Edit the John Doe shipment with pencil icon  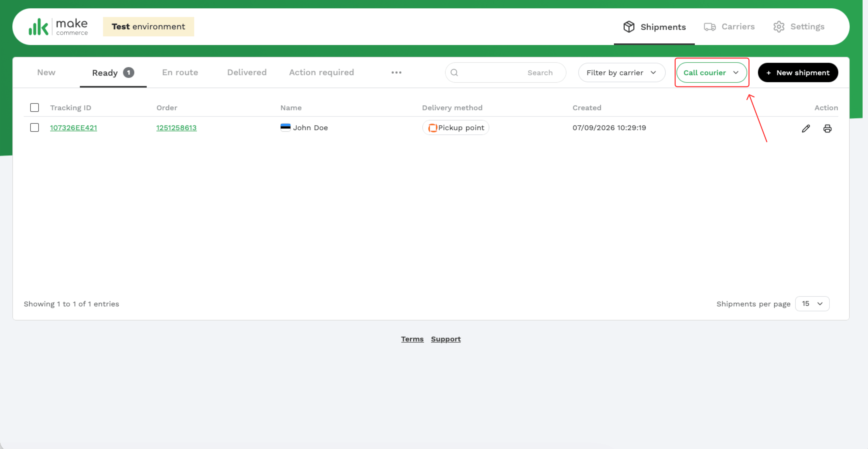[806, 128]
